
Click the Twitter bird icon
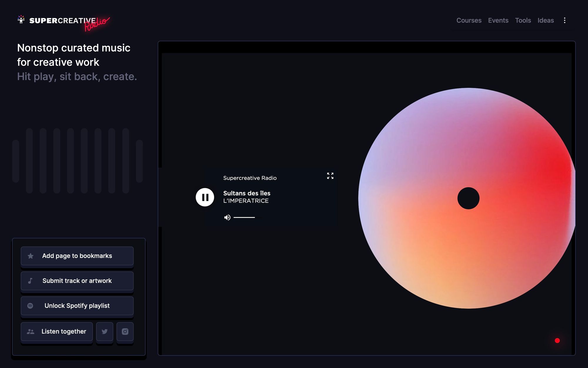(104, 331)
